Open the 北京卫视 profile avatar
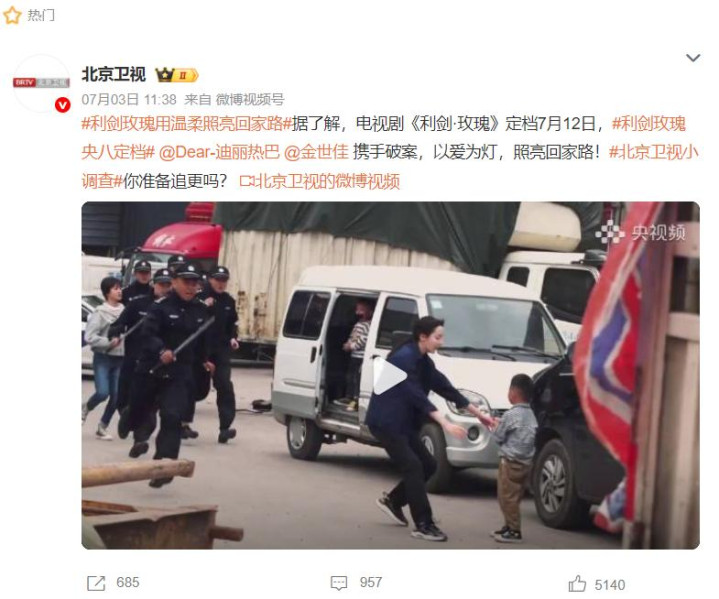The width and height of the screenshot is (719, 599). tap(41, 83)
